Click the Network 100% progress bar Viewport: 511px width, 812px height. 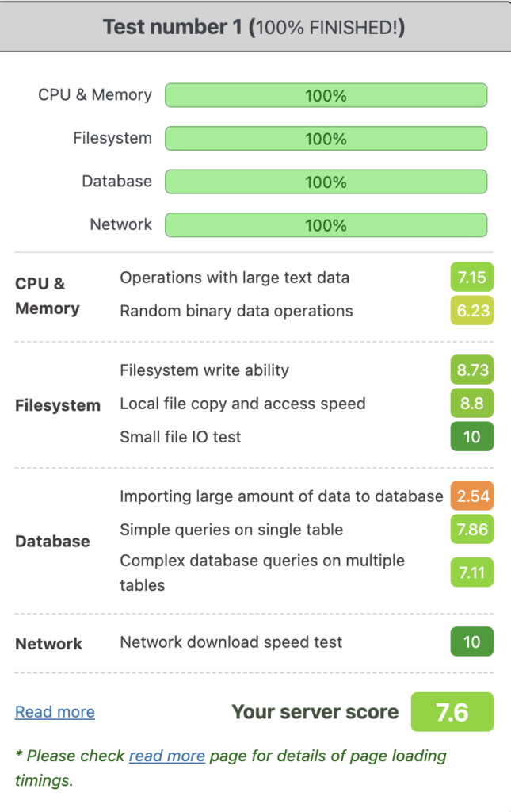[x=326, y=225]
